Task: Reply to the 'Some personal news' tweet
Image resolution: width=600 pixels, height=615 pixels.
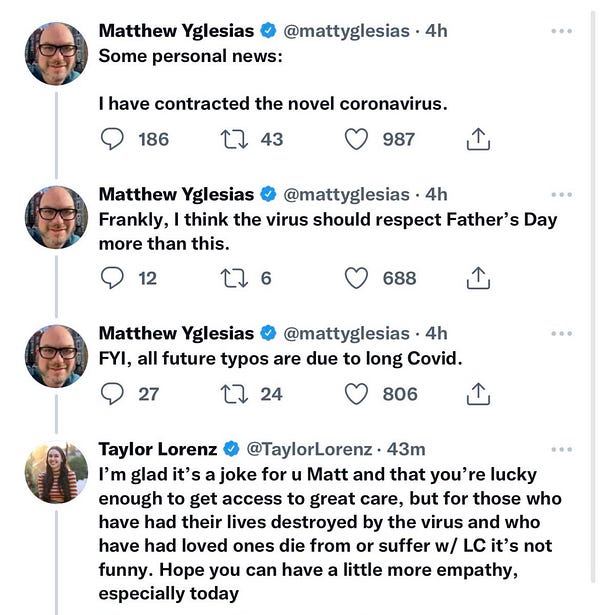Action: (x=113, y=140)
